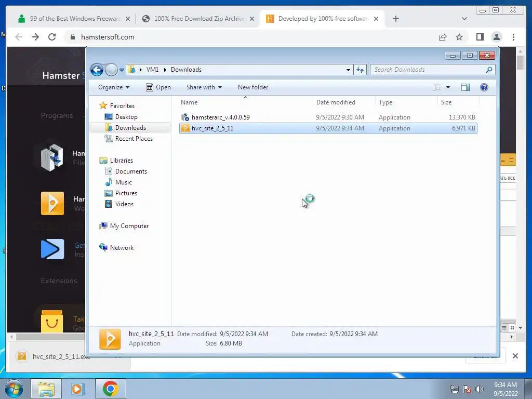Image resolution: width=532 pixels, height=399 pixels.
Task: Close the 99 of the Best Windows Freeware tab
Action: (x=128, y=19)
